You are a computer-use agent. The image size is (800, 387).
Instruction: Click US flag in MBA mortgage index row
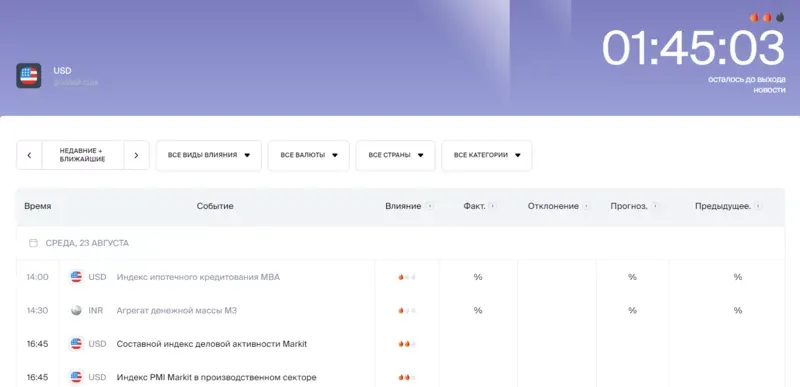click(76, 277)
